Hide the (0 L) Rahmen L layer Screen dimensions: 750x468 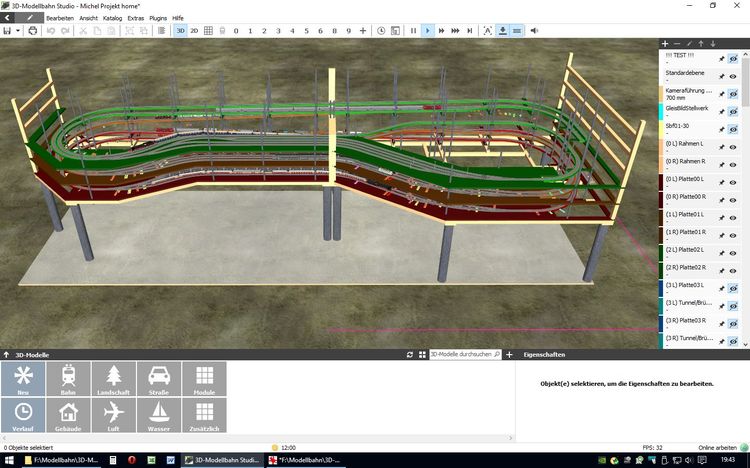pos(732,146)
